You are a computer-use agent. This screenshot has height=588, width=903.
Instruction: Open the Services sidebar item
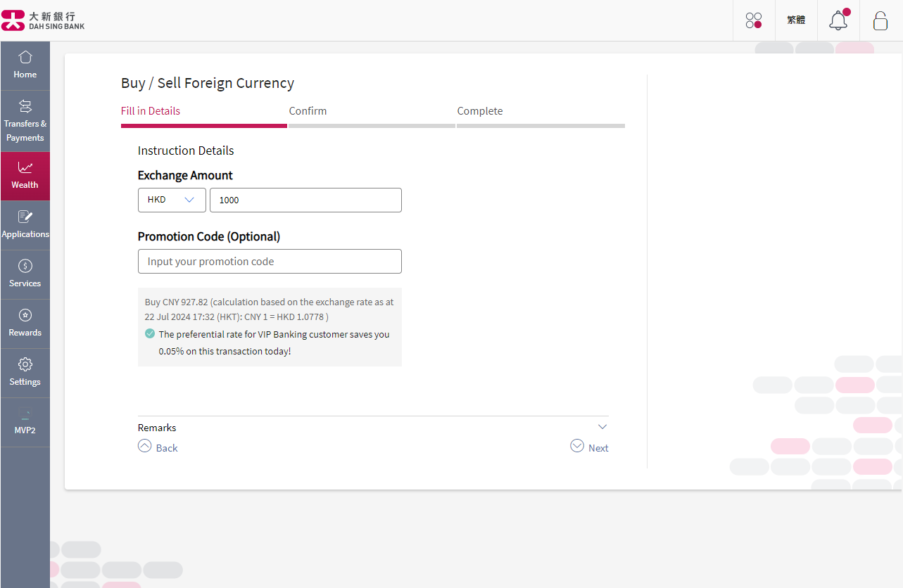click(x=25, y=274)
